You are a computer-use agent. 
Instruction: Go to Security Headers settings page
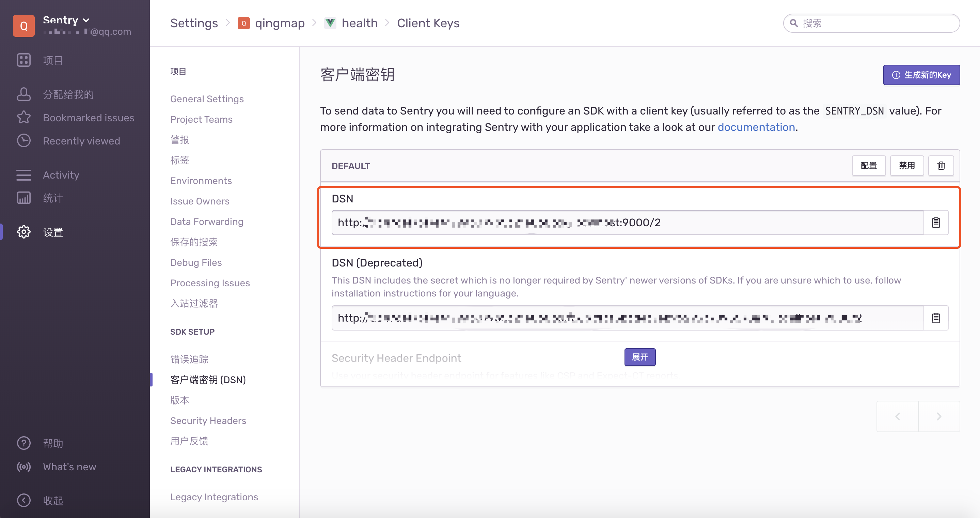(x=208, y=421)
